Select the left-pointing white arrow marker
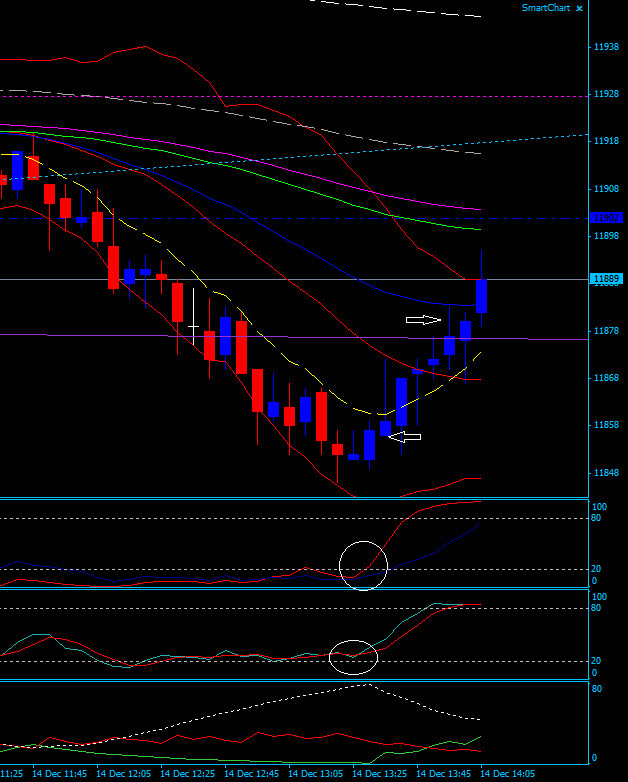 tap(405, 436)
